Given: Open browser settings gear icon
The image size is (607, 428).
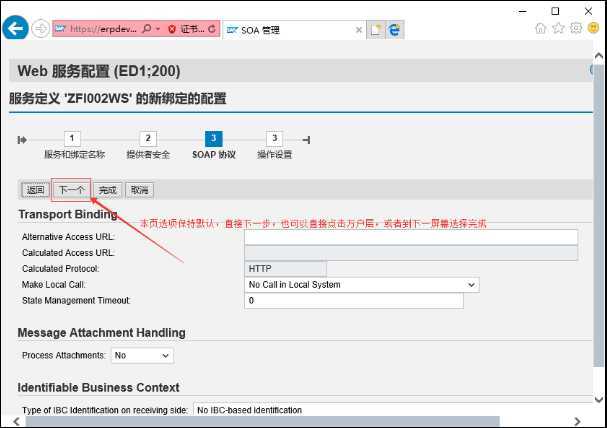Looking at the screenshot, I should coord(576,28).
